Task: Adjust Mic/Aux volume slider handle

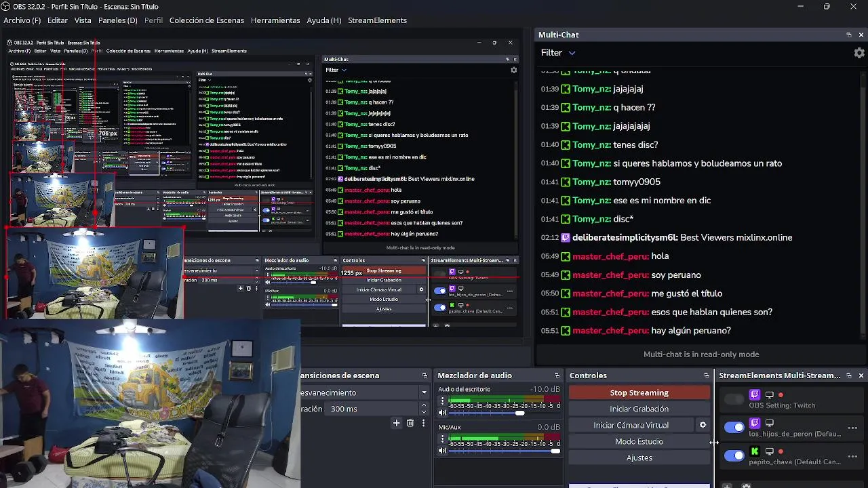Action: point(555,451)
